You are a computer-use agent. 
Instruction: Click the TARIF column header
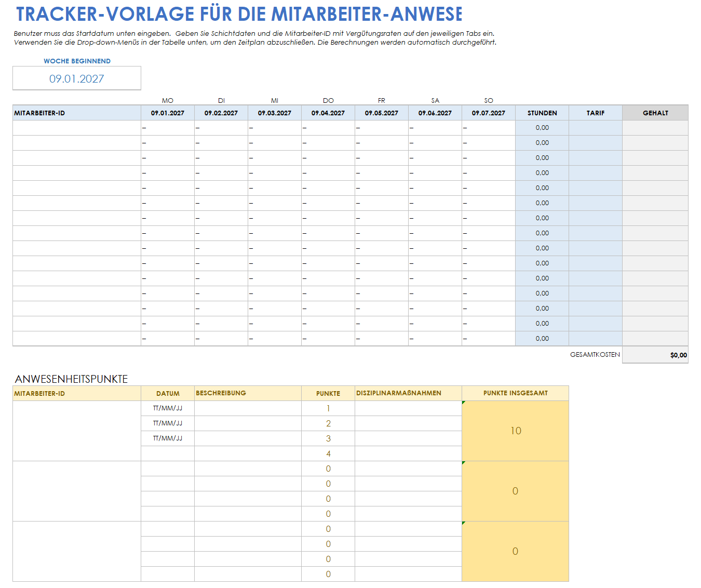point(596,113)
